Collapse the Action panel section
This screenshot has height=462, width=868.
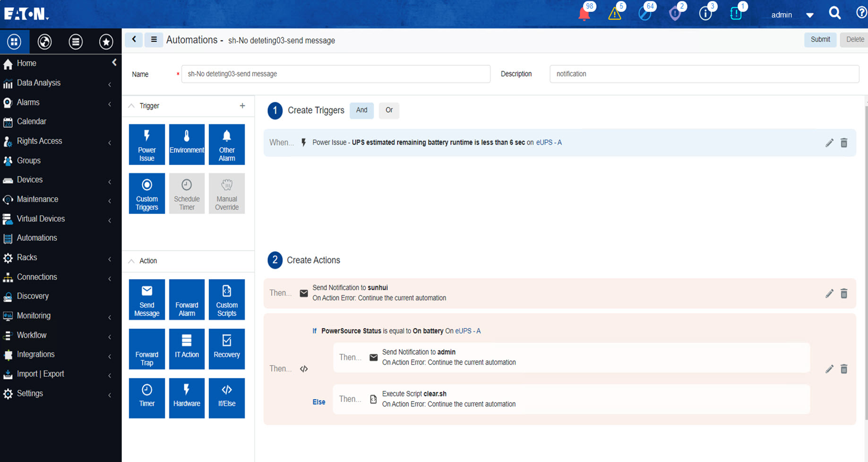click(132, 261)
